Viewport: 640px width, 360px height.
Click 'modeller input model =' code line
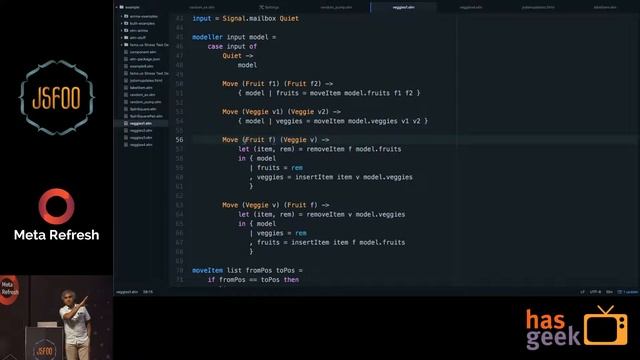pyautogui.click(x=234, y=37)
